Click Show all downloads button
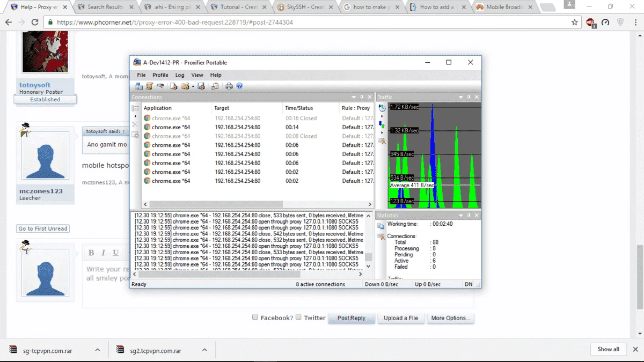Screen dimensions: 644x362 coord(609,349)
